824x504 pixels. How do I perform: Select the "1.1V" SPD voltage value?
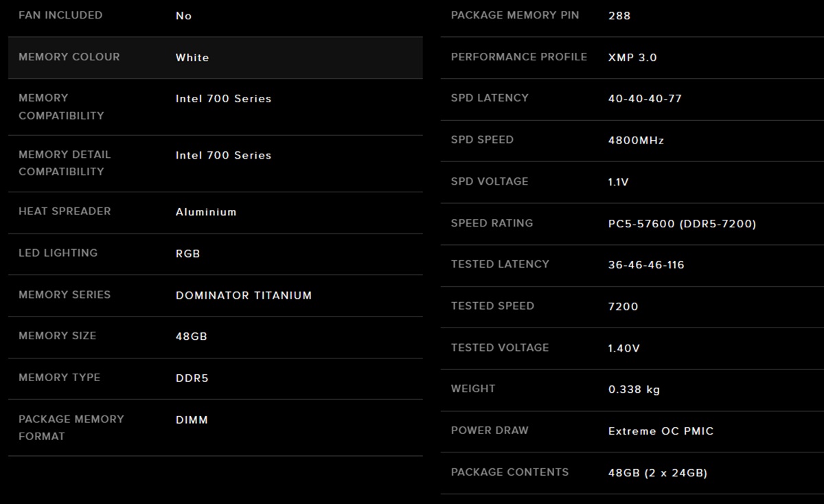click(619, 182)
